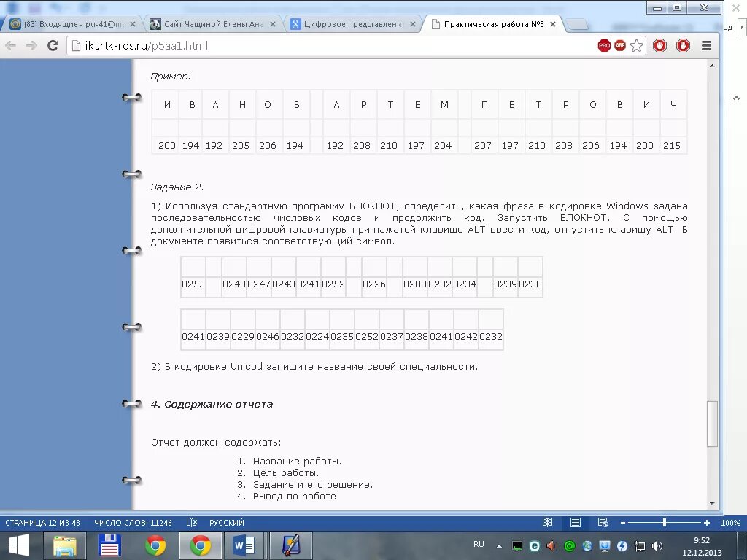
Task: Click the blue monitor tray icon
Action: [x=605, y=546]
